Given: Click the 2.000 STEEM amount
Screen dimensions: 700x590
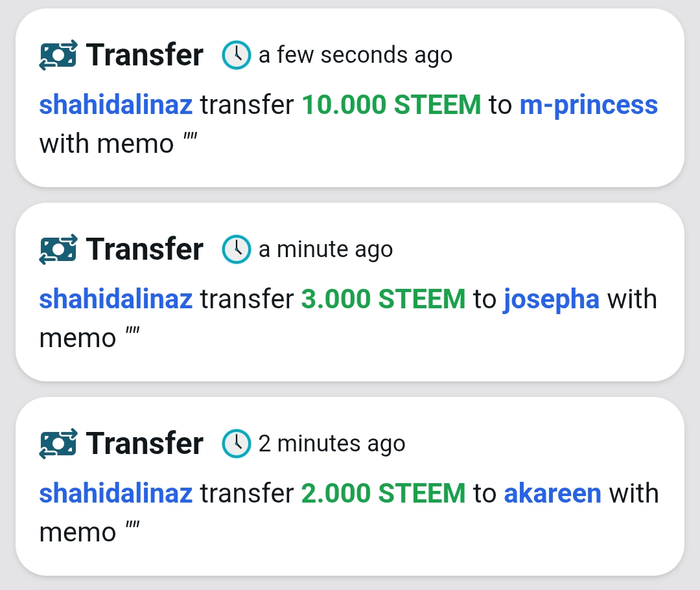Looking at the screenshot, I should pos(384,493).
